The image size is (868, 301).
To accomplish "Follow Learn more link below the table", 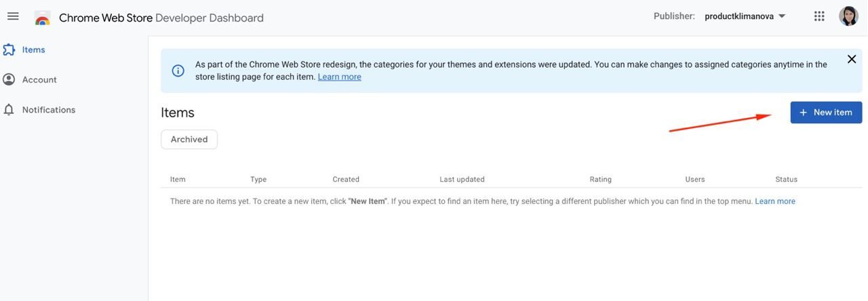I will point(775,201).
